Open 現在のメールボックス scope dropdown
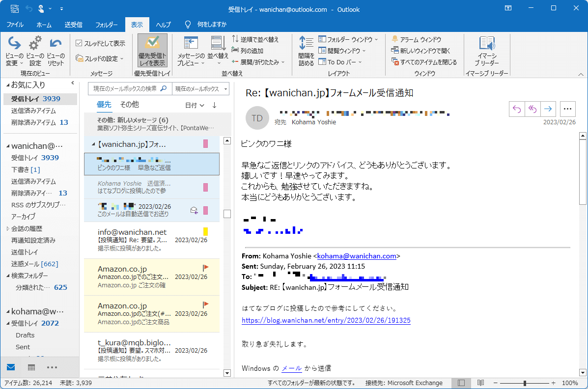The height and width of the screenshot is (389, 588). click(x=200, y=89)
